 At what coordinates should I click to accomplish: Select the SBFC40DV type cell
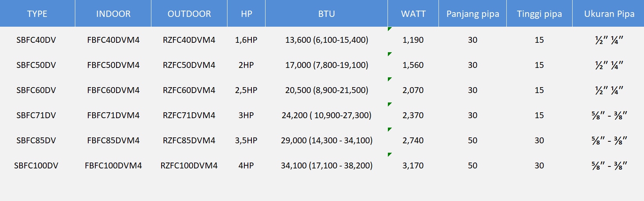pos(36,40)
